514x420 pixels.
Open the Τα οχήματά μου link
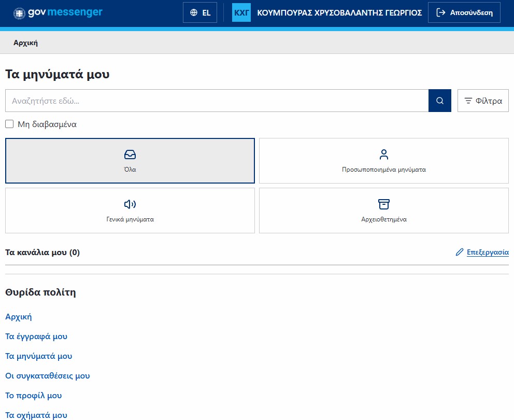[36, 415]
